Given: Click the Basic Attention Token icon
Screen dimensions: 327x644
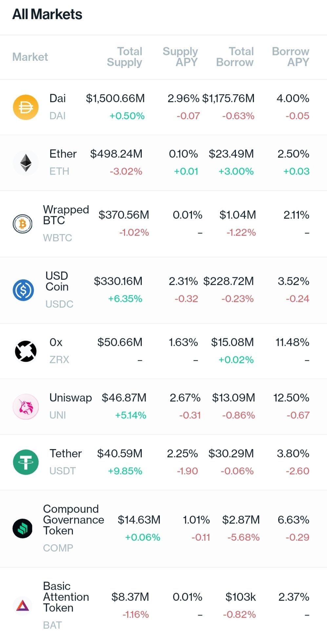Looking at the screenshot, I should [x=22, y=606].
